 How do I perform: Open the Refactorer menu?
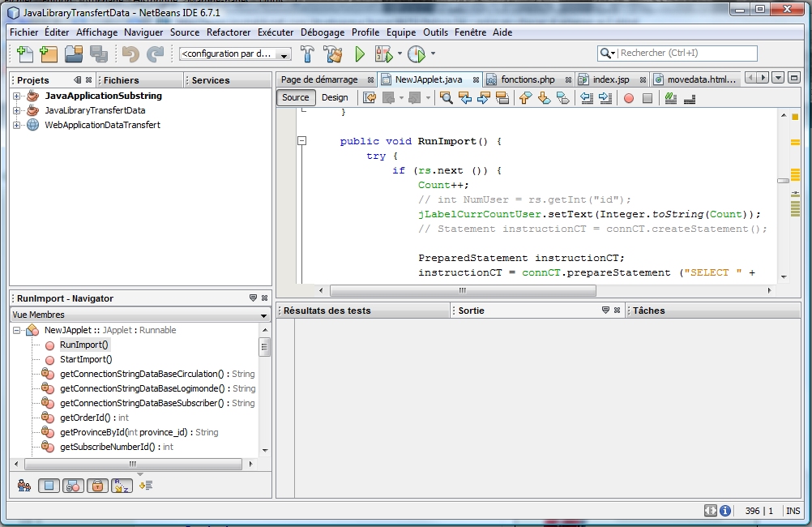pyautogui.click(x=228, y=32)
